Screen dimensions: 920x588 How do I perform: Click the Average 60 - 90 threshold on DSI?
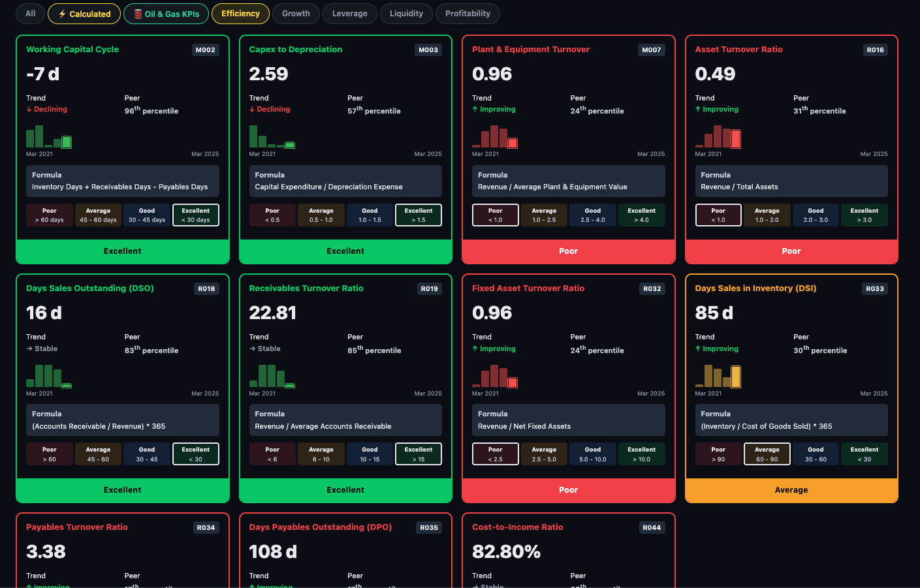tap(767, 454)
